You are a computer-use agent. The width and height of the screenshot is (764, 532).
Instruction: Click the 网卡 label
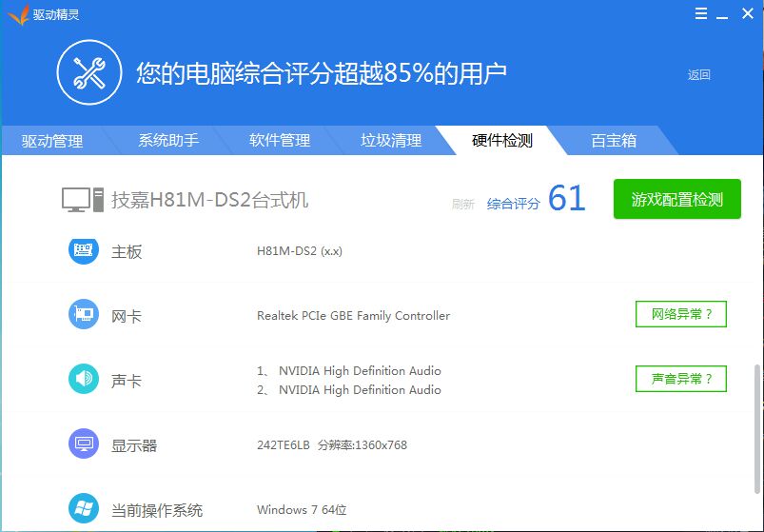click(x=127, y=316)
